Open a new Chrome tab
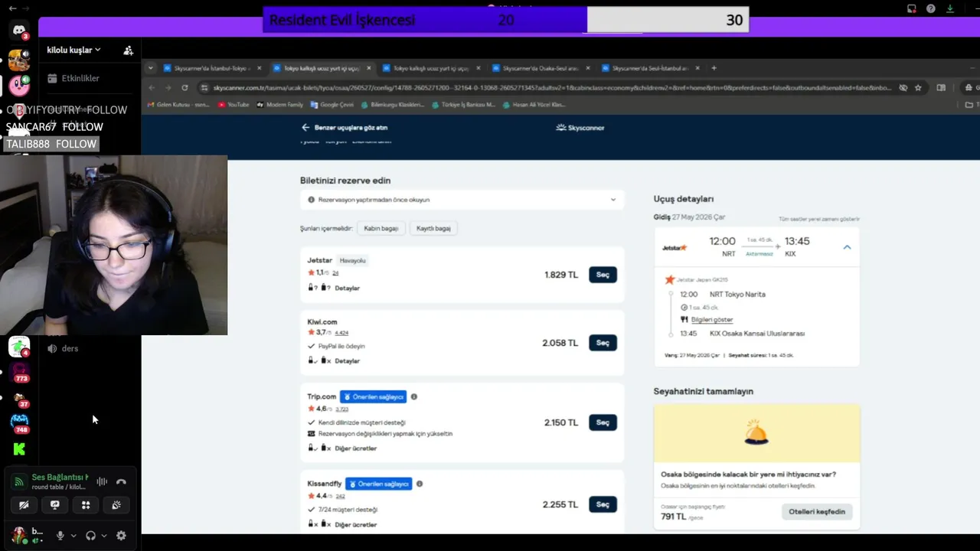Viewport: 980px width, 551px height. pos(714,68)
